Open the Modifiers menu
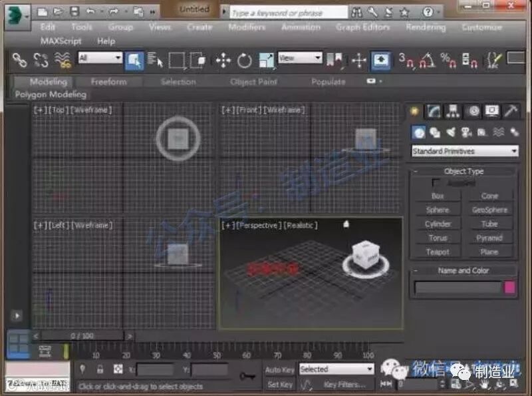The width and height of the screenshot is (532, 396). (x=247, y=27)
